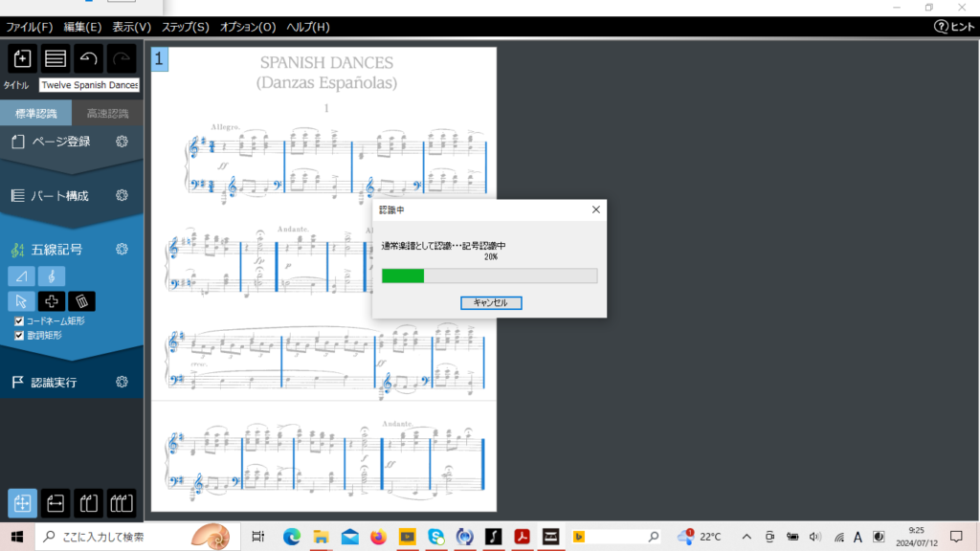Toggle the コードネーム矩形 checkbox
The image size is (980, 551).
pyautogui.click(x=19, y=321)
